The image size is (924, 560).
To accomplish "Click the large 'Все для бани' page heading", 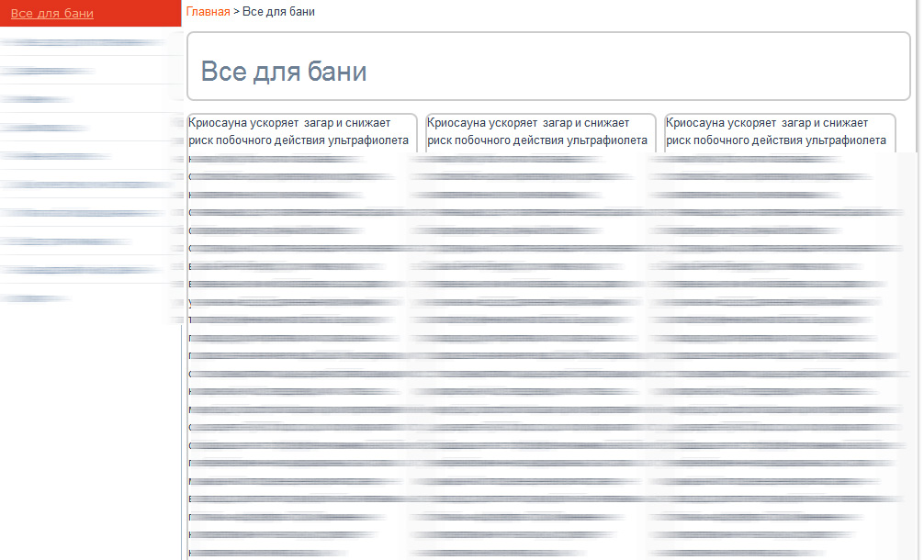I will [x=284, y=72].
